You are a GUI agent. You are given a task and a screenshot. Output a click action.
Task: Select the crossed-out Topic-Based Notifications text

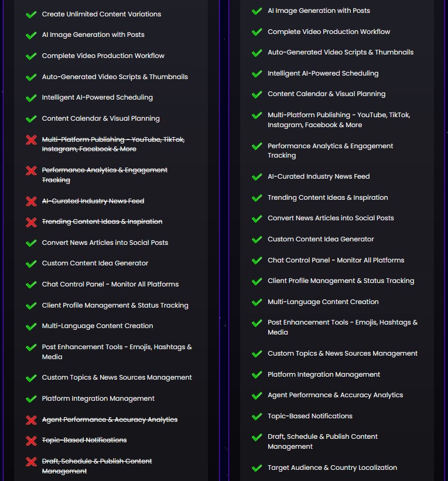click(x=84, y=440)
